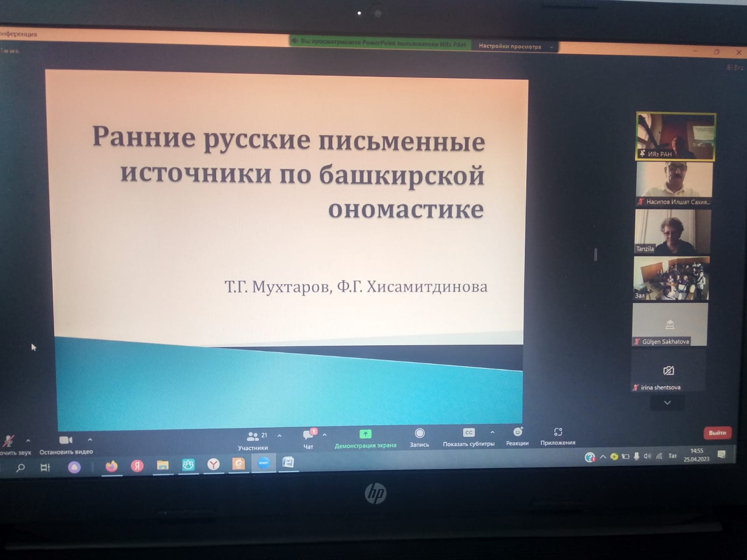Open Microsoft Word from the taskbar

tap(289, 462)
